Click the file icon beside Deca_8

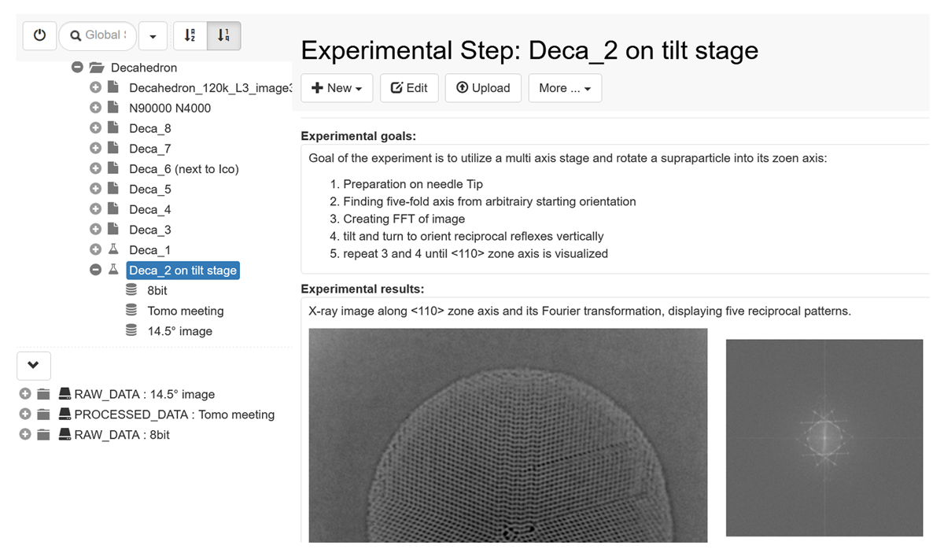[113, 128]
